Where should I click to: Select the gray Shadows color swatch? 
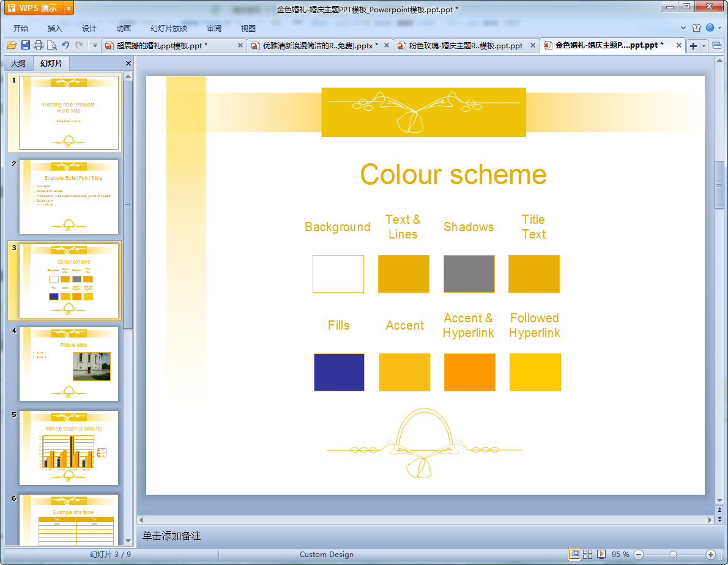click(469, 274)
